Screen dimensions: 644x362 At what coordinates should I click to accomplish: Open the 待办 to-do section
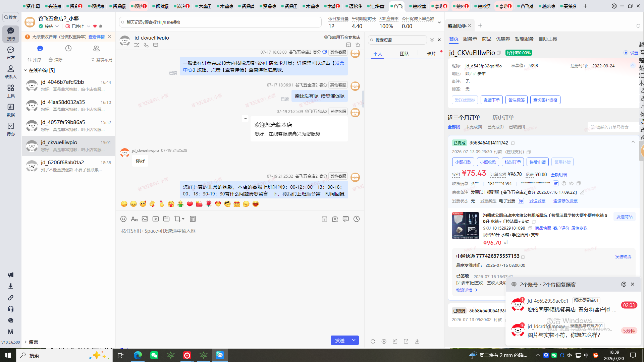click(x=11, y=129)
